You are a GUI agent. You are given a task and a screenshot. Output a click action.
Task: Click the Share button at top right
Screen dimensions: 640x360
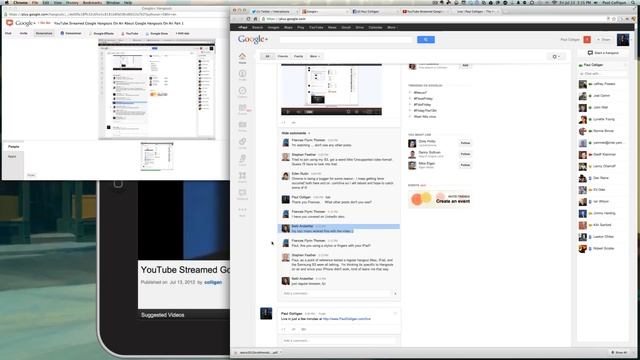click(604, 40)
